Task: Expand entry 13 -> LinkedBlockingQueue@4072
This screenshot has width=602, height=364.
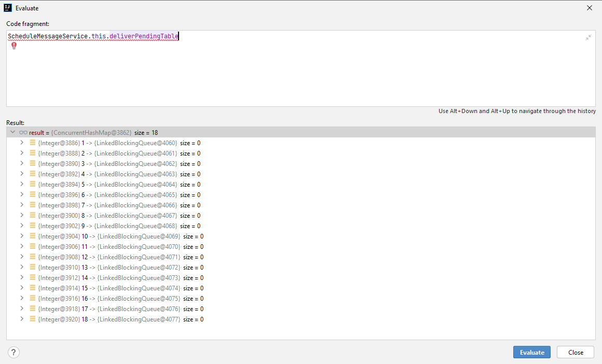Action: point(22,267)
